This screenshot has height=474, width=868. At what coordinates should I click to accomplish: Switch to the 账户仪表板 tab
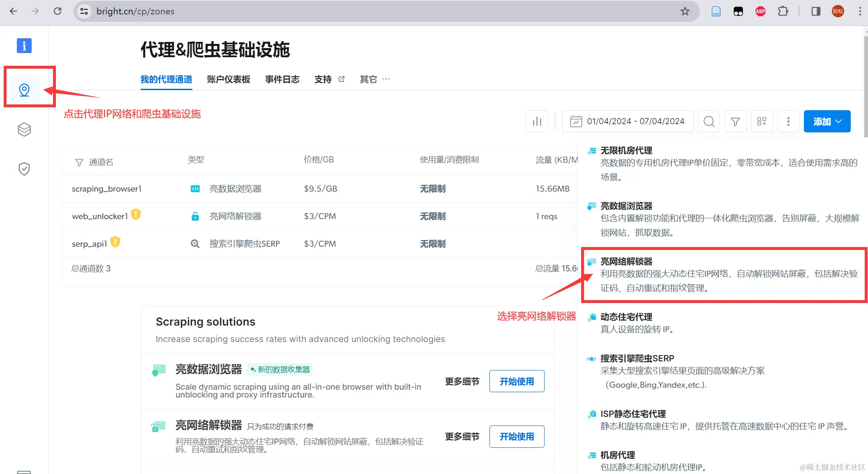229,79
